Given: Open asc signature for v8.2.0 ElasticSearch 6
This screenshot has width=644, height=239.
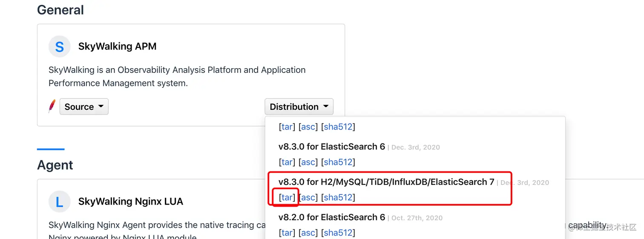Looking at the screenshot, I should coord(308,233).
